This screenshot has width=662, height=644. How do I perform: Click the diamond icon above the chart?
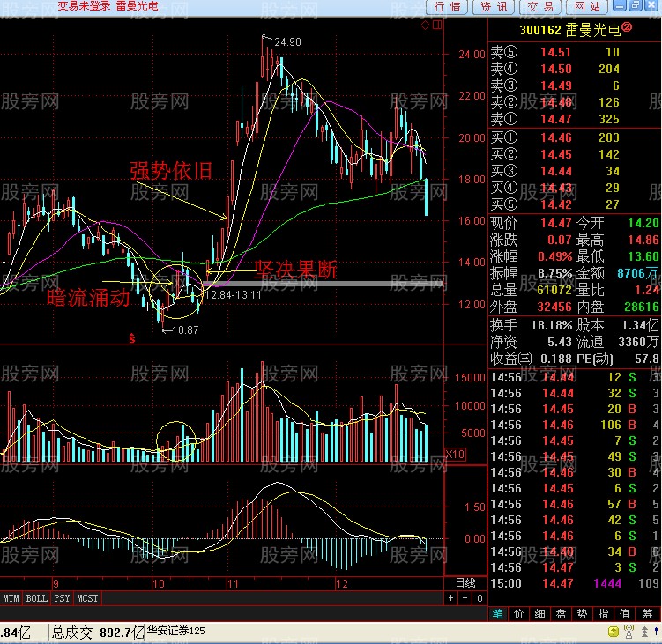click(424, 26)
